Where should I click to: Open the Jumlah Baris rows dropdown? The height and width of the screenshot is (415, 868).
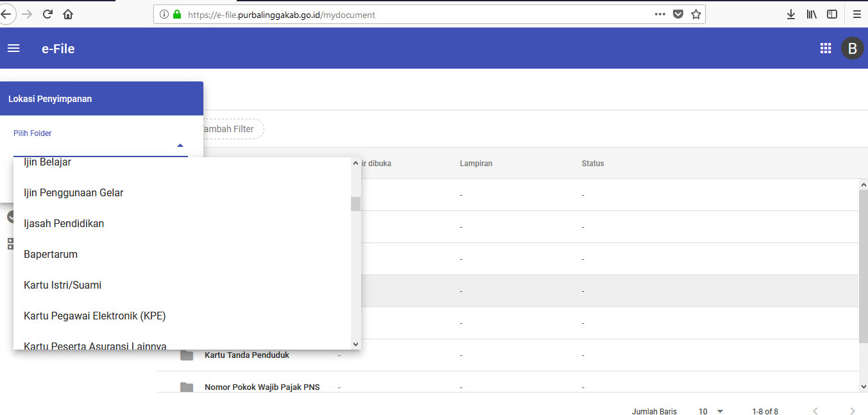pyautogui.click(x=711, y=411)
